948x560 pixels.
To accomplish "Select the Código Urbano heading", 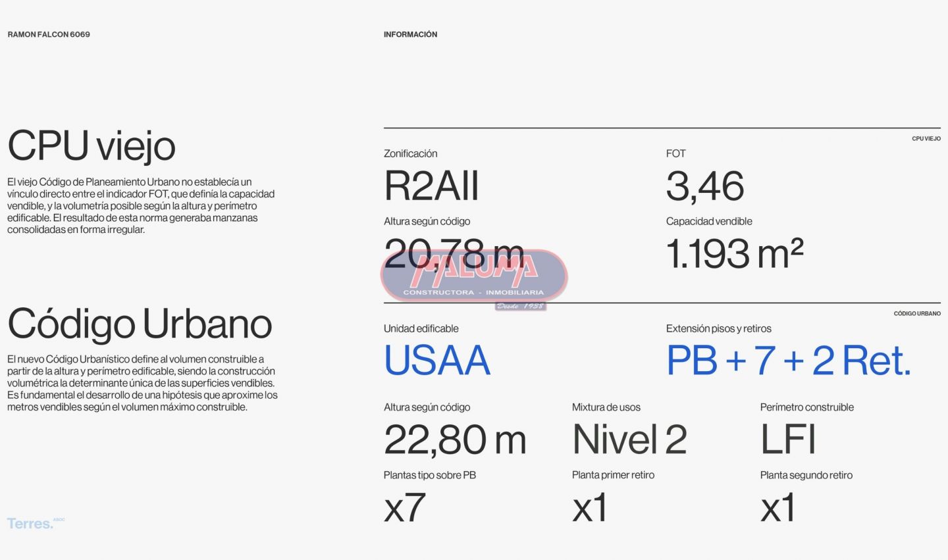I will pos(140,324).
